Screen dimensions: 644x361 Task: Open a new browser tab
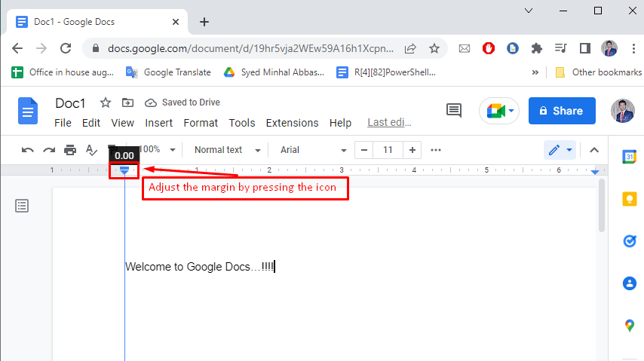pyautogui.click(x=204, y=22)
